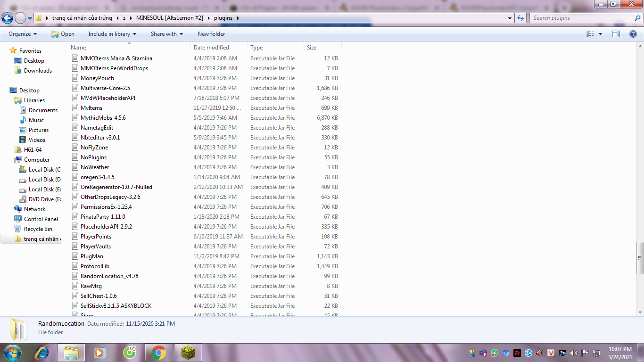
Task: Select the PinataParty-1.11.0 file name
Action: [103, 217]
